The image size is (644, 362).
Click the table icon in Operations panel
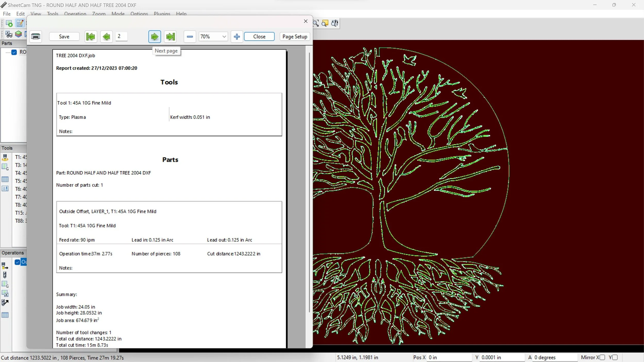click(x=5, y=315)
